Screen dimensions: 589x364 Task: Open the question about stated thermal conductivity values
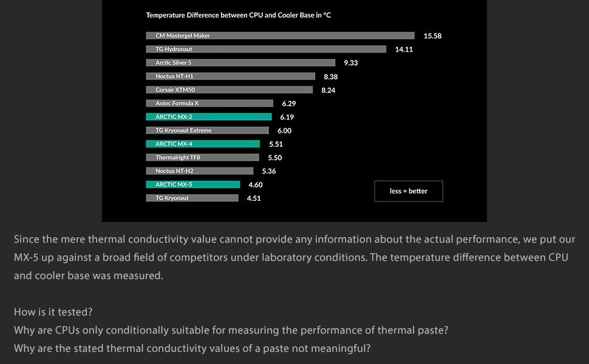point(192,348)
